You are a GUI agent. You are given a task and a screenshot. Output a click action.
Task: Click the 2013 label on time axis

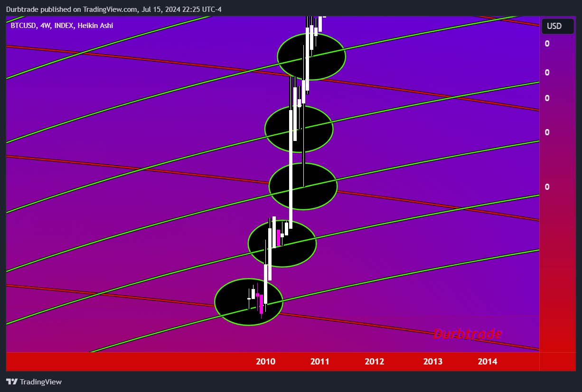point(433,362)
